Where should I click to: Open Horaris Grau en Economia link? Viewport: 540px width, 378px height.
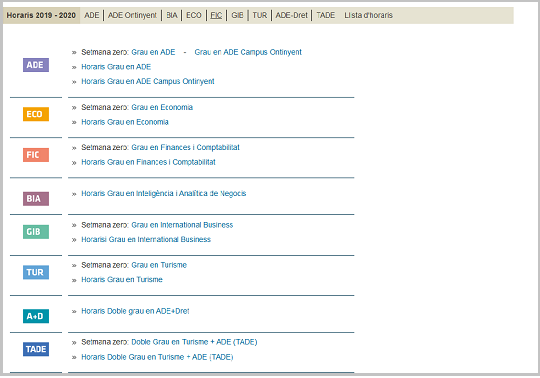[125, 122]
